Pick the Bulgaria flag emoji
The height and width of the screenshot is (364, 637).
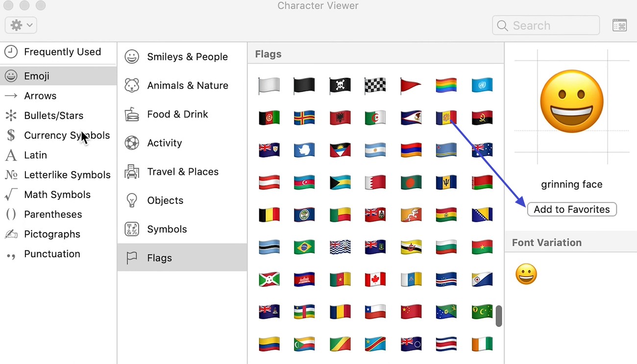(446, 247)
